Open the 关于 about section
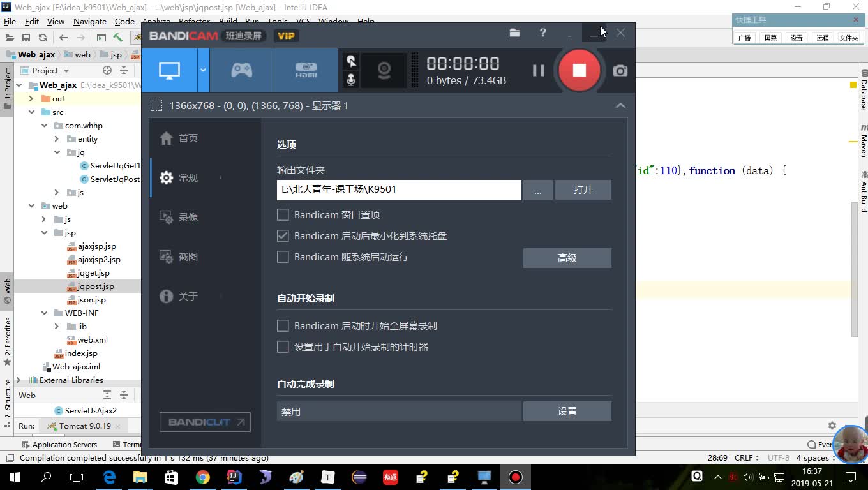The width and height of the screenshot is (868, 490). pyautogui.click(x=179, y=297)
